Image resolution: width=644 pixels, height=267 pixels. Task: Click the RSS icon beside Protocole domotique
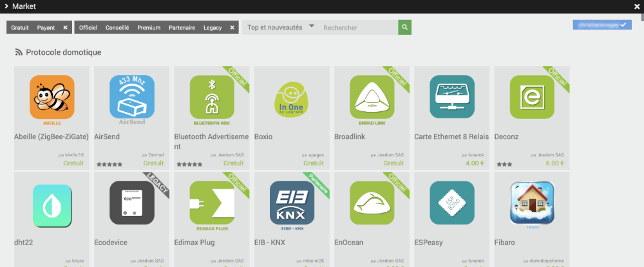tap(19, 53)
